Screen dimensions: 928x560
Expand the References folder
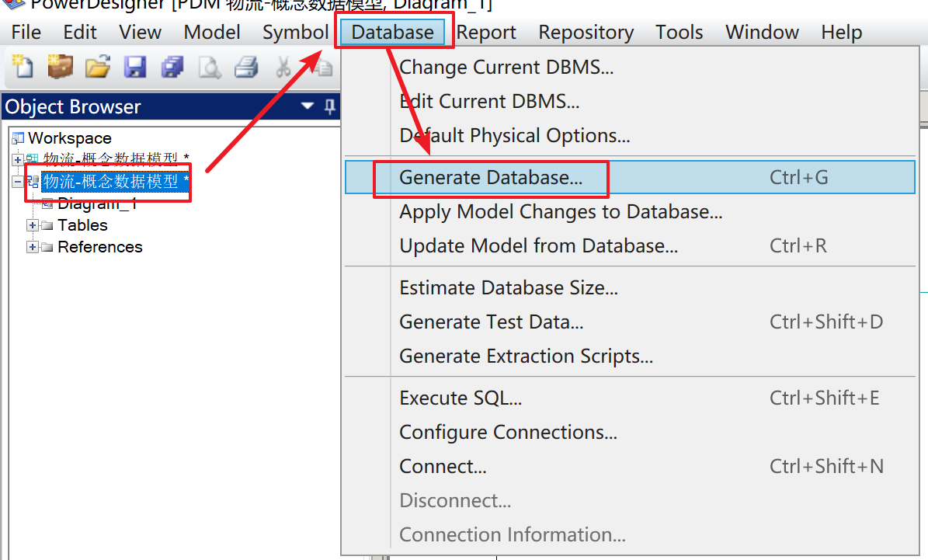click(33, 247)
